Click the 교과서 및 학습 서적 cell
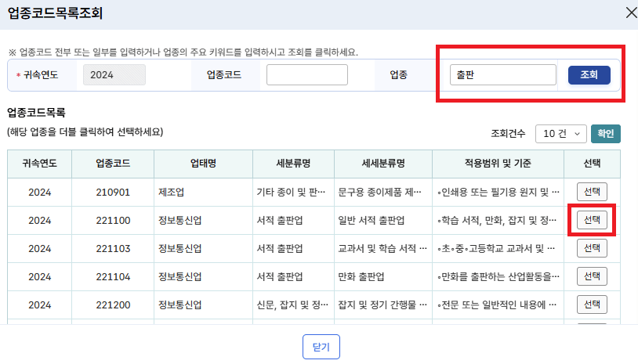638x364 pixels. tap(382, 248)
